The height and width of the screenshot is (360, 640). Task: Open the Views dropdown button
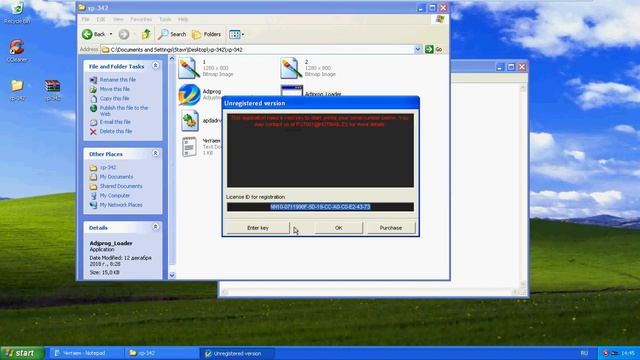click(236, 34)
